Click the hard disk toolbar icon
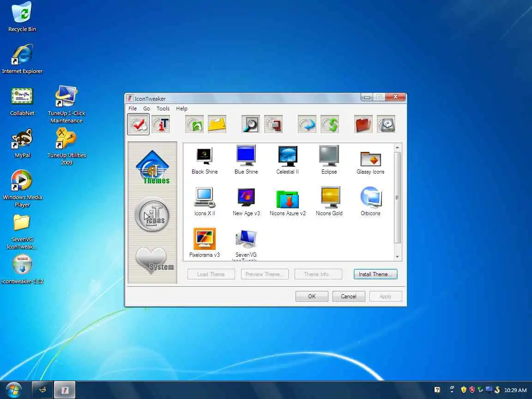The width and height of the screenshot is (532, 399). [386, 124]
